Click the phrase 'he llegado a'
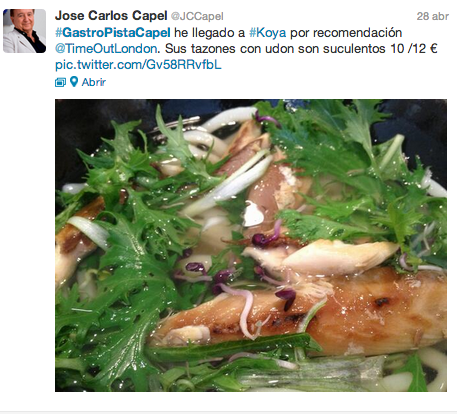The width and height of the screenshot is (457, 414). 210,33
